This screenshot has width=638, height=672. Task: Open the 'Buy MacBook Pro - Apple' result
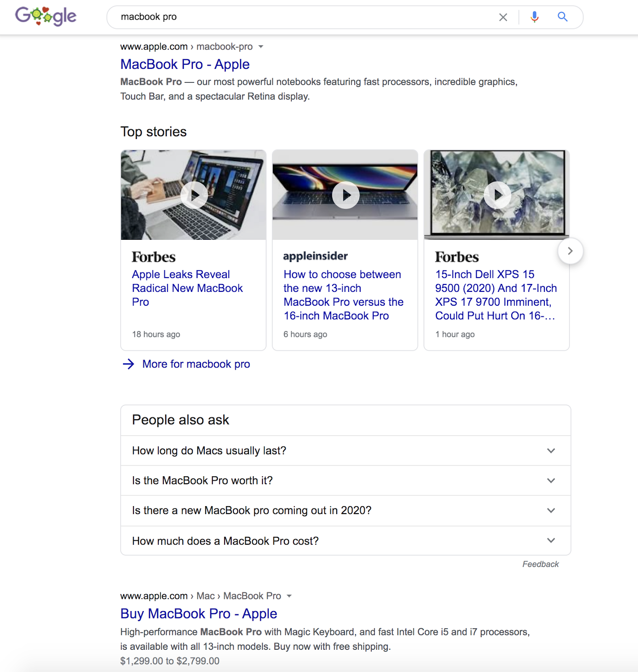[199, 614]
